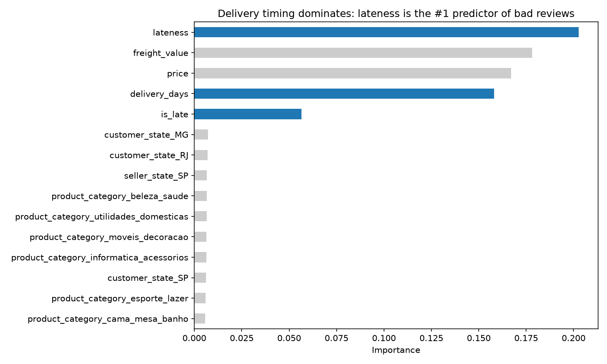The height and width of the screenshot is (364, 607).
Task: Click the 0.150 x-axis tick label
Action: [x=478, y=338]
